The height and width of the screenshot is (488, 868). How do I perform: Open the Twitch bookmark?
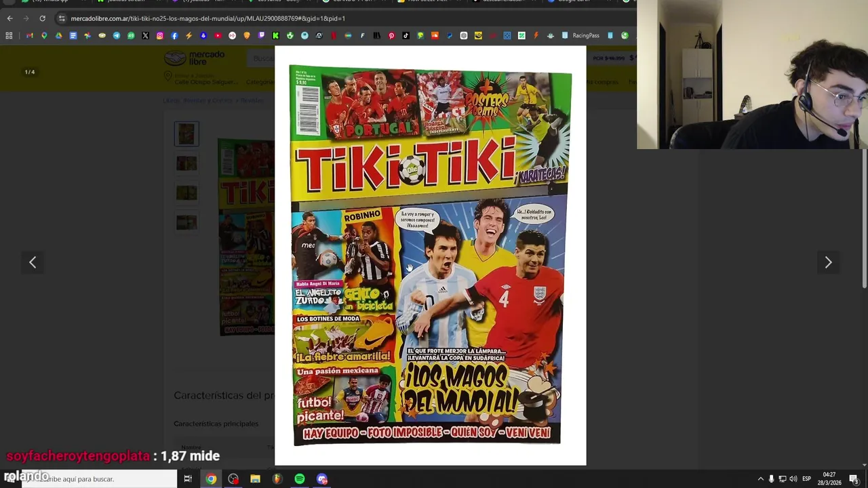pyautogui.click(x=261, y=35)
